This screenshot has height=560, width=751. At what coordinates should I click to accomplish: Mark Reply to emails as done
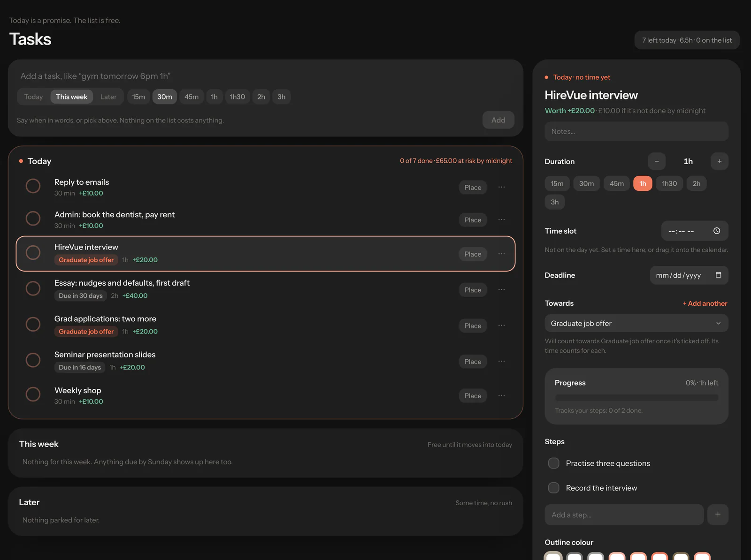tap(33, 186)
